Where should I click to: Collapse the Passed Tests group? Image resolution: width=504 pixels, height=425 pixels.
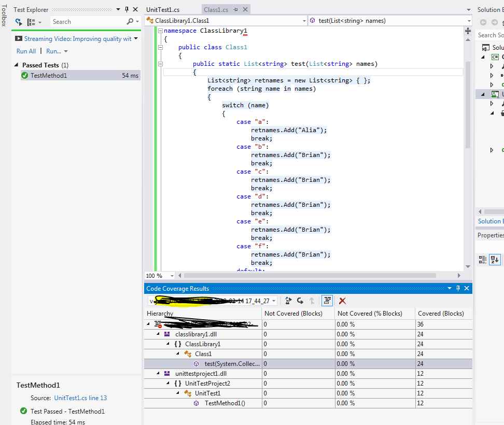point(17,65)
